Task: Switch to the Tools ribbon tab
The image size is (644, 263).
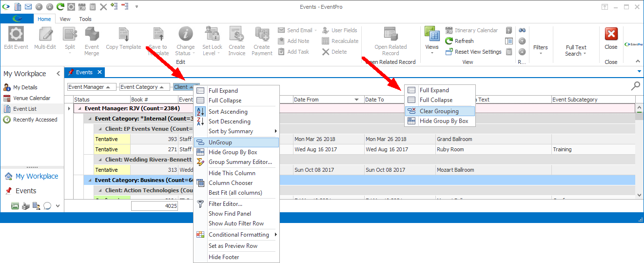Action: [85, 19]
